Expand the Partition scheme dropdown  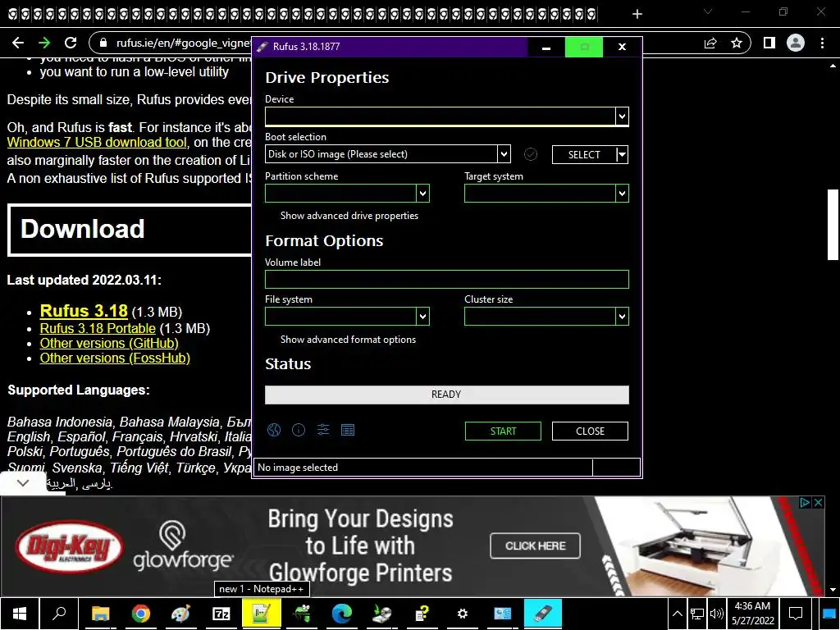(422, 194)
